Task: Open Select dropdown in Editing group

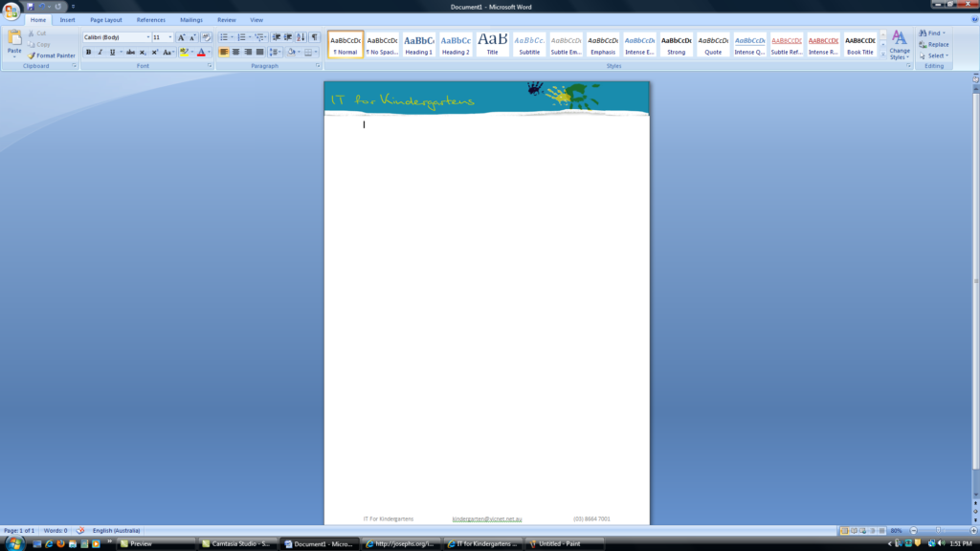Action: 935,55
